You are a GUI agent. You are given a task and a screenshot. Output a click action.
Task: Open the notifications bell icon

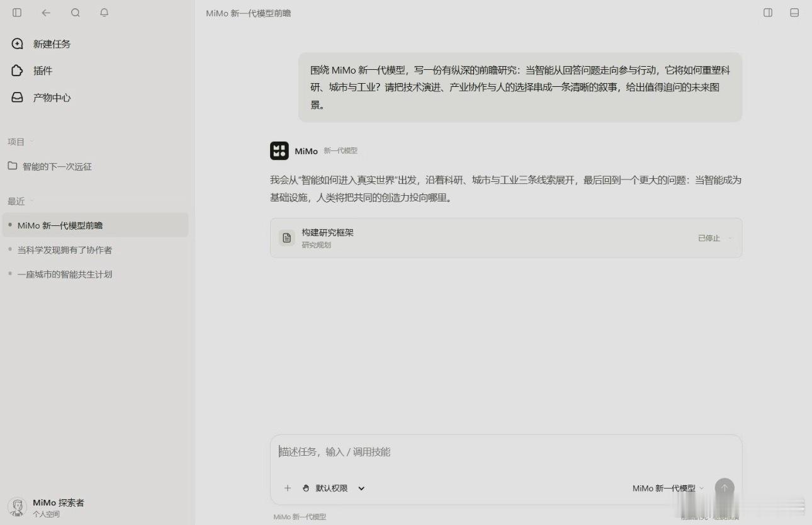click(x=104, y=13)
